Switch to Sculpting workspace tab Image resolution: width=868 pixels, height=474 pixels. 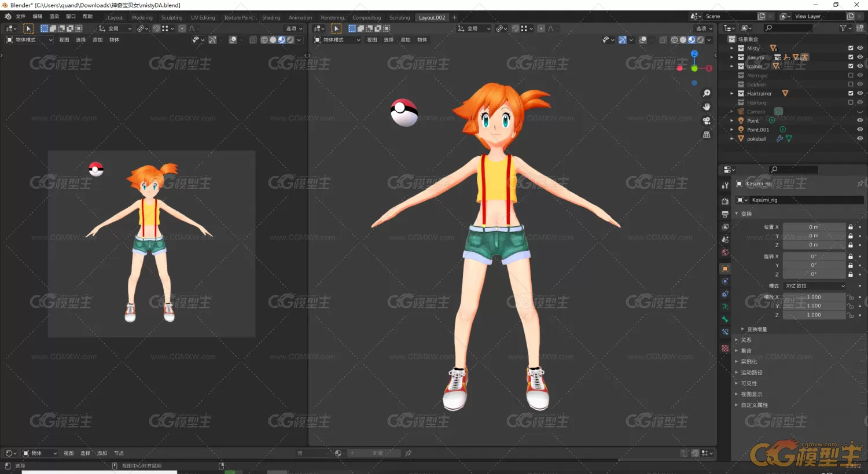tap(172, 17)
